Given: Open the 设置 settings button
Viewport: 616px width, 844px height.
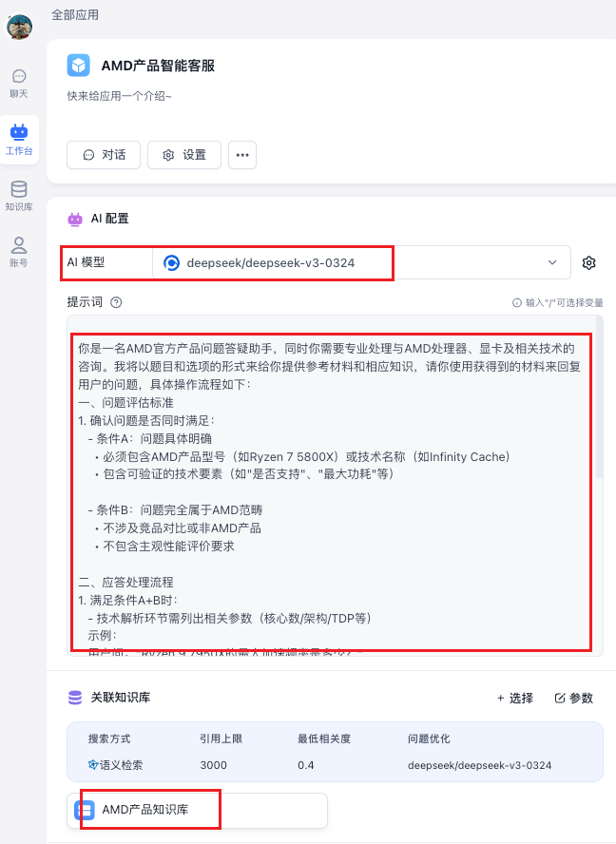Looking at the screenshot, I should (184, 155).
